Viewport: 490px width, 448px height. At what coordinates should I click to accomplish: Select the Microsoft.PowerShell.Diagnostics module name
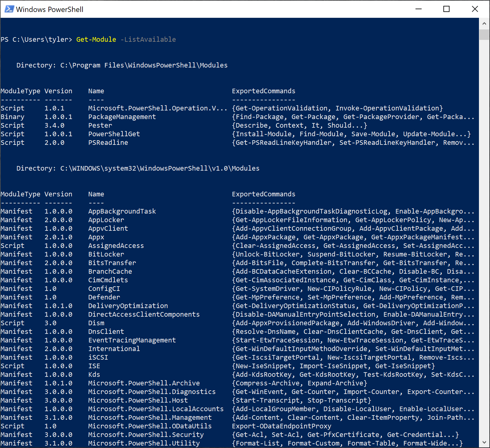click(x=152, y=392)
